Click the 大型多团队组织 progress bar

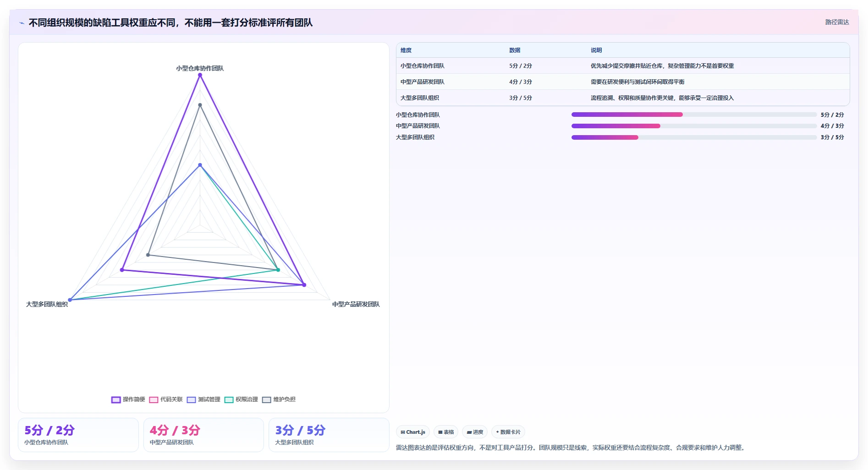694,137
